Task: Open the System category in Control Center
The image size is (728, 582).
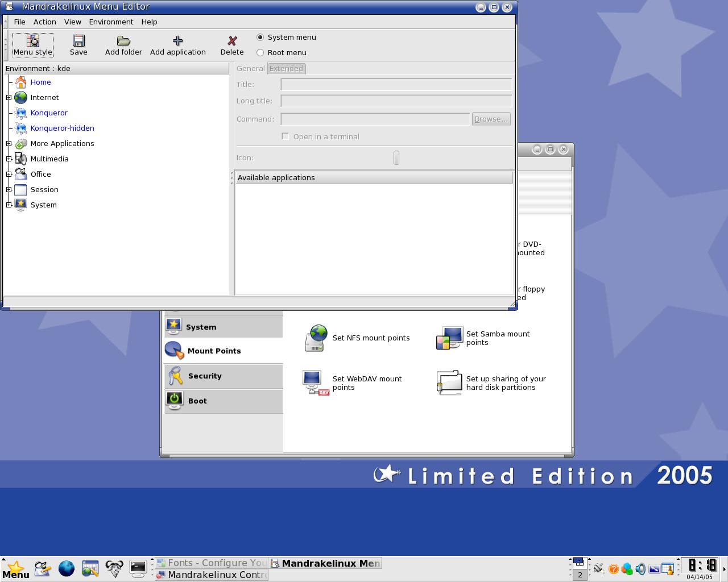Action: tap(223, 327)
